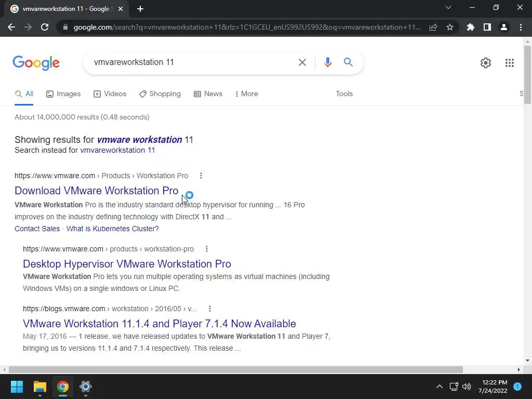Clear the search box text
Image resolution: width=532 pixels, height=399 pixels.
pyautogui.click(x=302, y=62)
